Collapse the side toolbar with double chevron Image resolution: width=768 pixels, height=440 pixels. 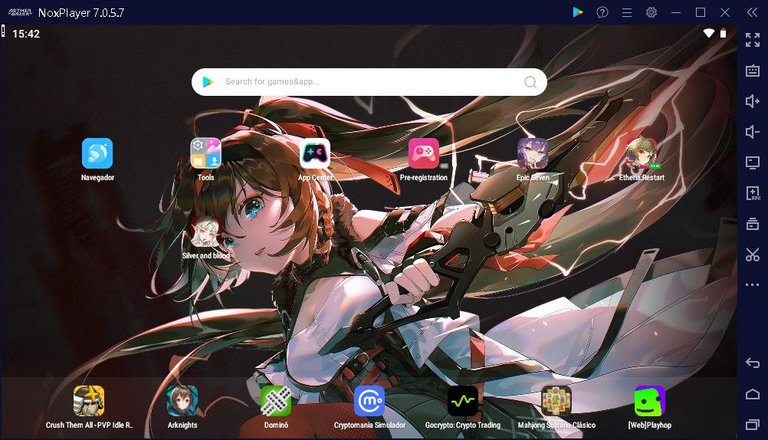point(752,12)
